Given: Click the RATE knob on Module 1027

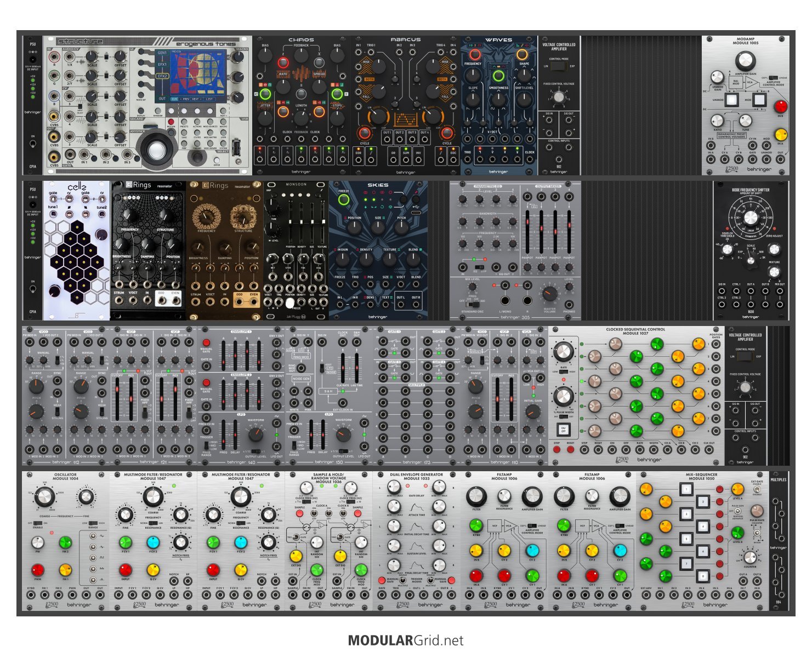Looking at the screenshot, I should [x=564, y=352].
